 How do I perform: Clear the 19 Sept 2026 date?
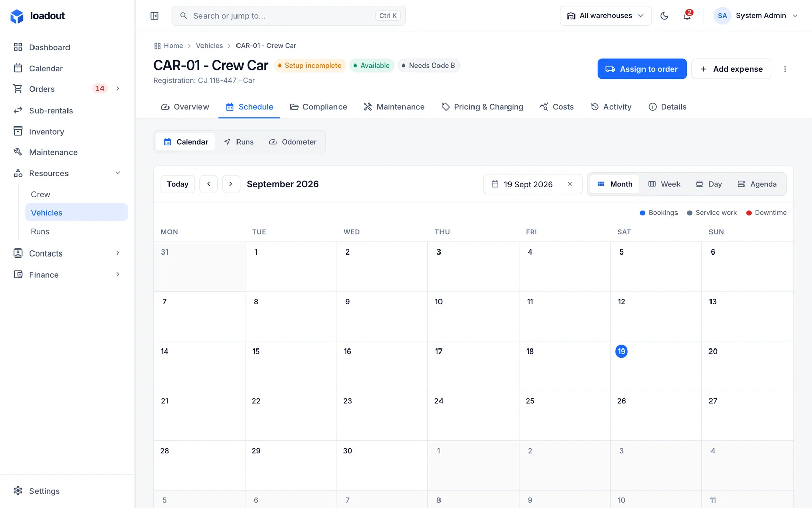[570, 184]
